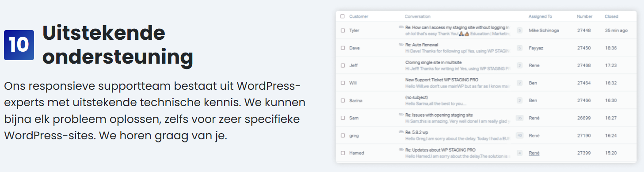Viewport: 644px width, 172px height.
Task: Click the attachment icon on Hamed's conversation
Action: point(401,149)
